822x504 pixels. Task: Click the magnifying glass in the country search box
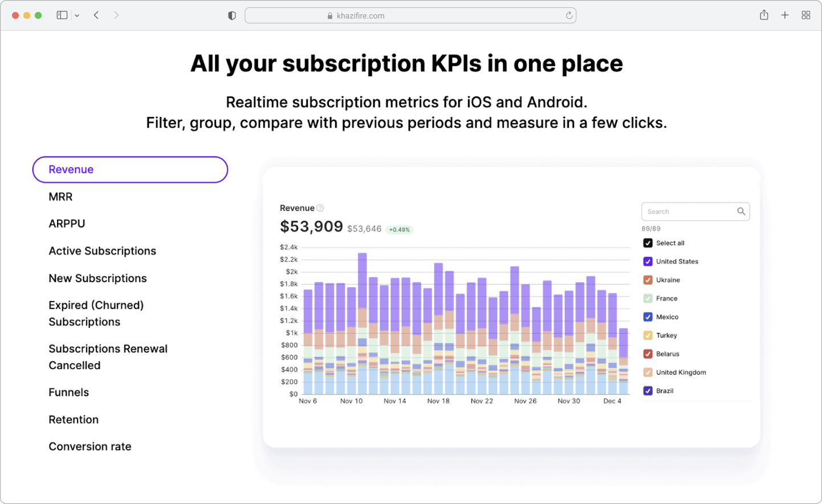pos(740,211)
